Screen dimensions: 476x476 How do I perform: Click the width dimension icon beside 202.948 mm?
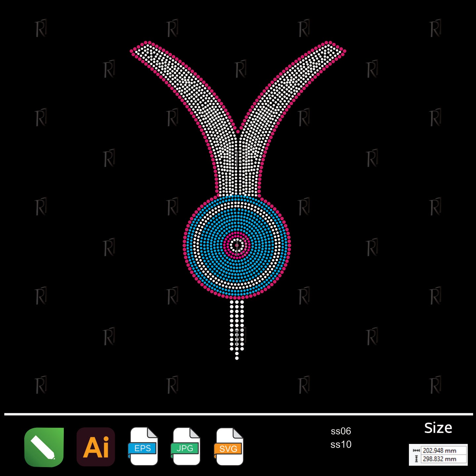coord(416,451)
